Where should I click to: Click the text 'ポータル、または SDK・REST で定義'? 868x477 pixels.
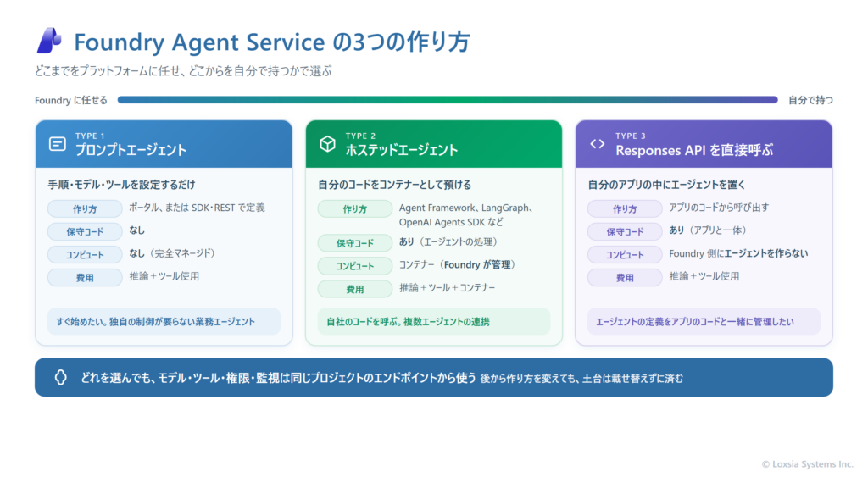(x=197, y=208)
